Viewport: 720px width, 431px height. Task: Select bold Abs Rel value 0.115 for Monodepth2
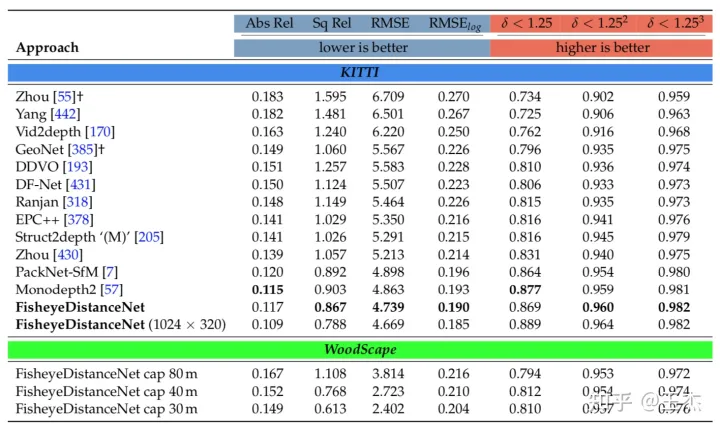(267, 290)
